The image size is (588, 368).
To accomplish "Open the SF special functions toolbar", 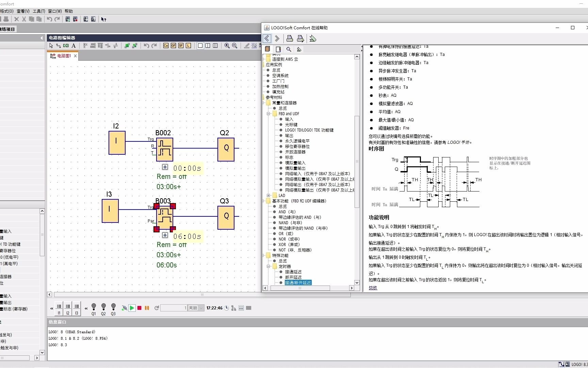I will [x=181, y=46].
